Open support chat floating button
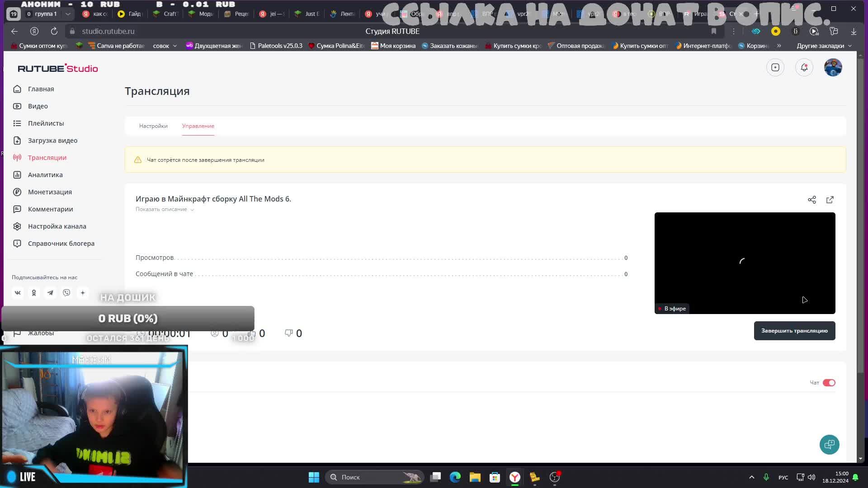This screenshot has height=488, width=868. point(830,445)
